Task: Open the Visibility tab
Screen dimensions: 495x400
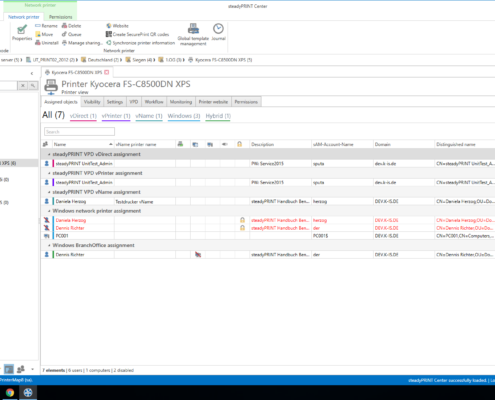Action: 92,102
